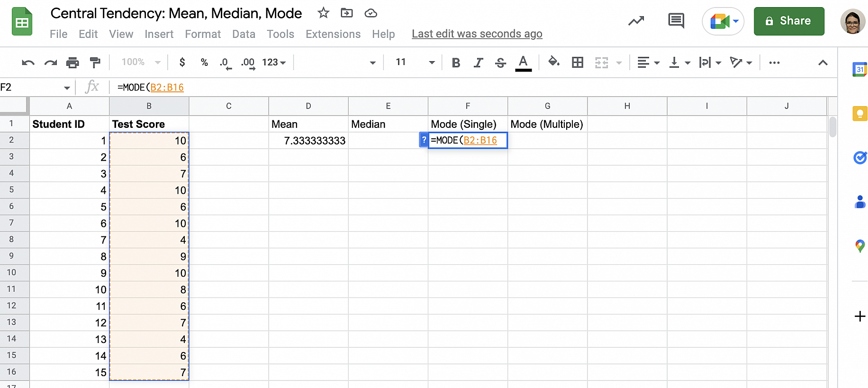Open Google account profile picture
The height and width of the screenshot is (388, 868).
(x=853, y=21)
